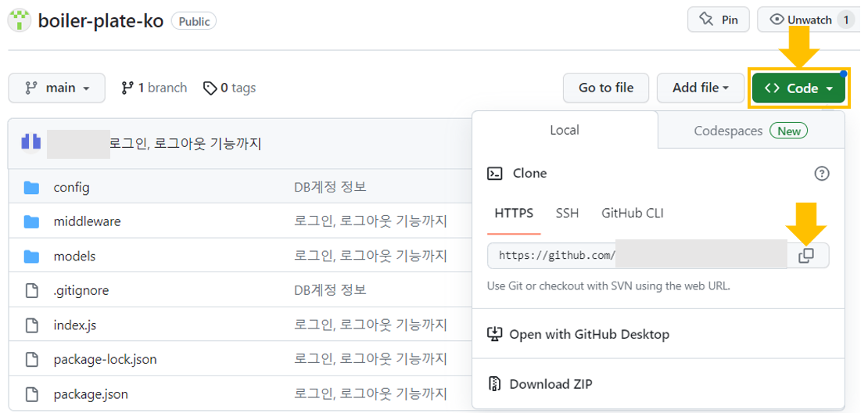Click the ZIP file icon
Image resolution: width=868 pixels, height=413 pixels.
(494, 383)
